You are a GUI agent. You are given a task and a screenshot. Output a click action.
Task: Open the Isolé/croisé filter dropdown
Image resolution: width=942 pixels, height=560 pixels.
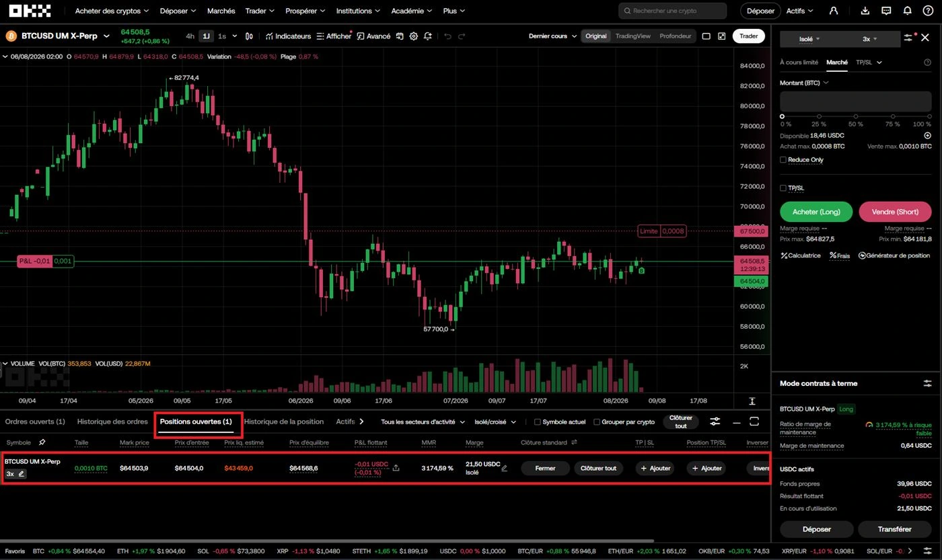tap(495, 422)
